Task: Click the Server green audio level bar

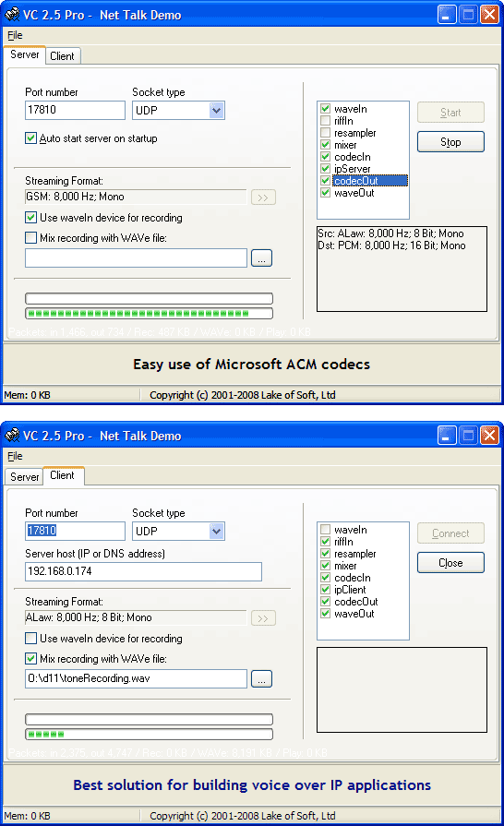Action: (149, 314)
